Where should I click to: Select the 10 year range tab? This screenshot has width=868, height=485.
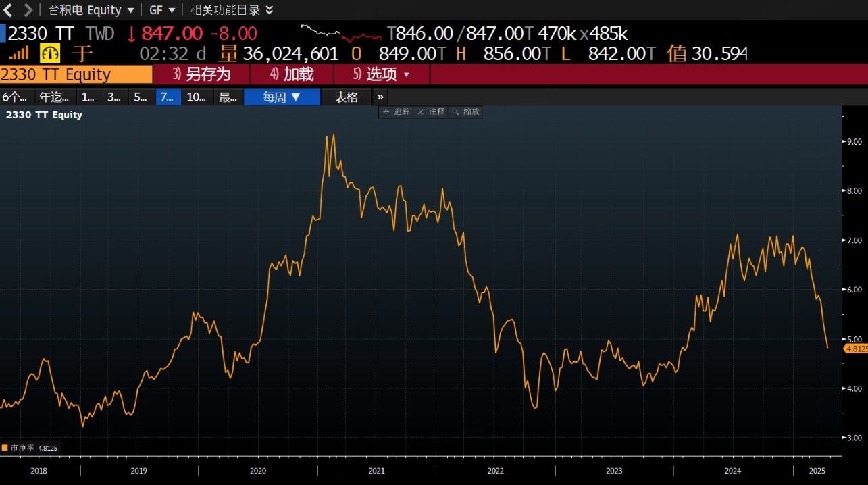[x=197, y=97]
